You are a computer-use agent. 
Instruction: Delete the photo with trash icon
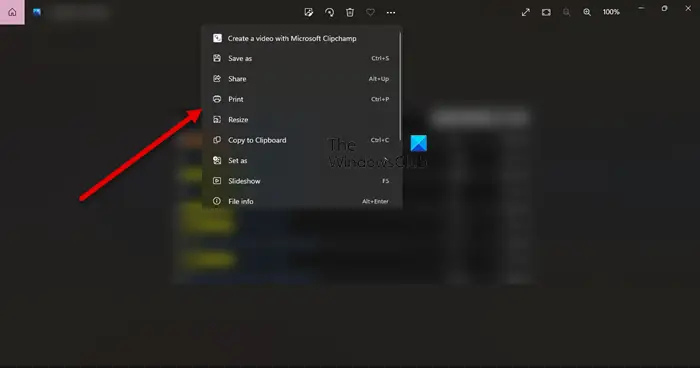[x=350, y=12]
